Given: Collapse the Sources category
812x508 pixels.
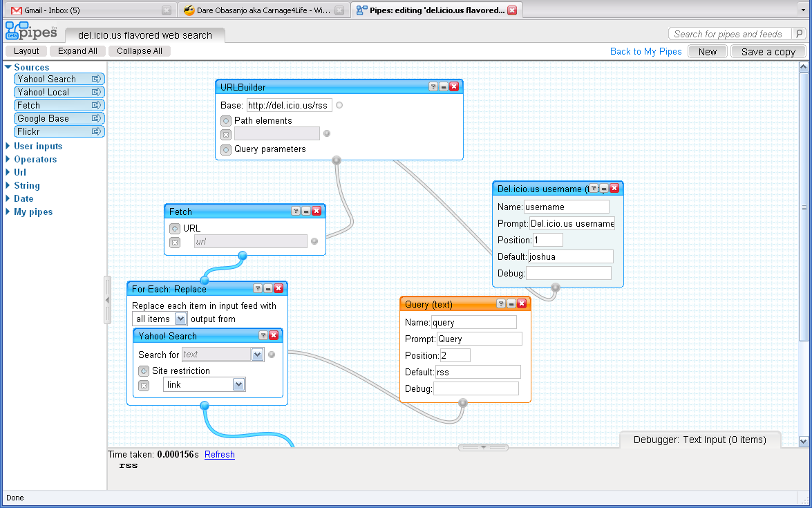Looking at the screenshot, I should coord(8,67).
